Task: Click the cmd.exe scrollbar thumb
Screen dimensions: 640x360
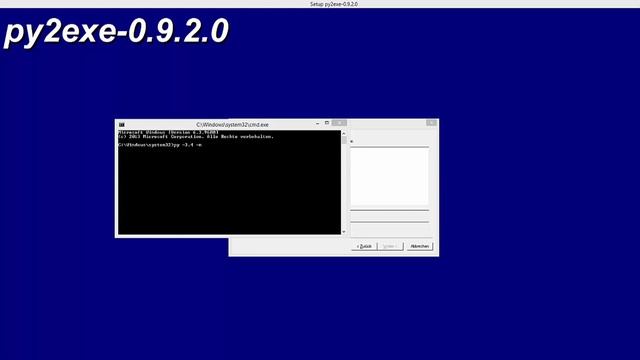Action: click(344, 140)
